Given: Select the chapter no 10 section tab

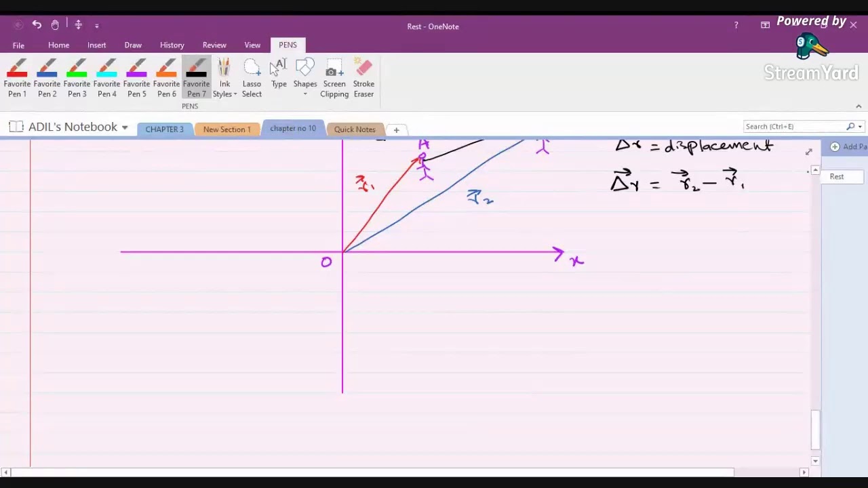Looking at the screenshot, I should pos(293,128).
